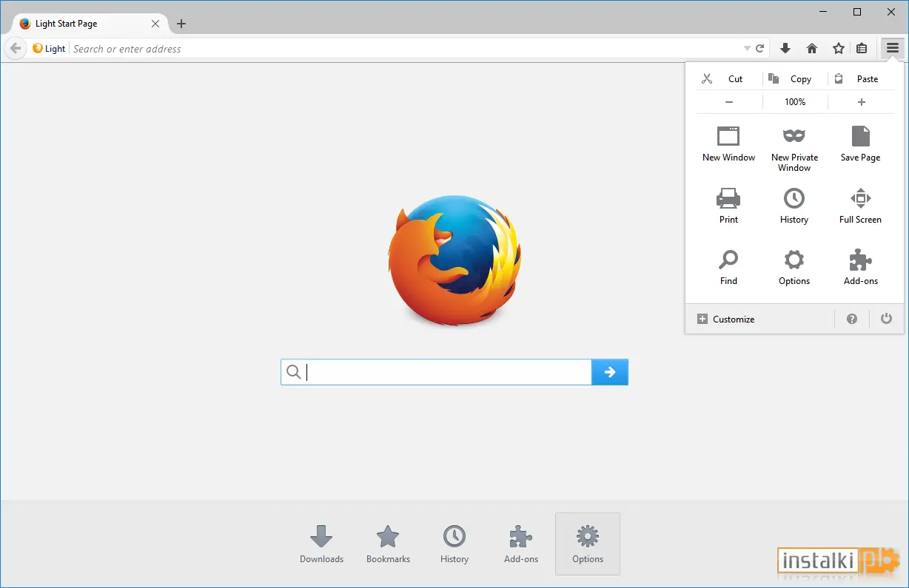The width and height of the screenshot is (909, 588).
Task: Click Copy in the menu panel
Action: coord(795,78)
